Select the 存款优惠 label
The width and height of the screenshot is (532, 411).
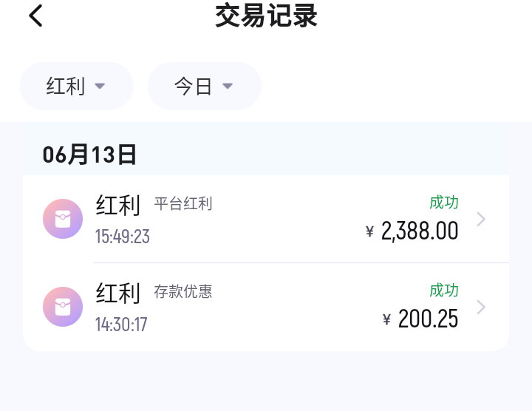[x=183, y=292]
